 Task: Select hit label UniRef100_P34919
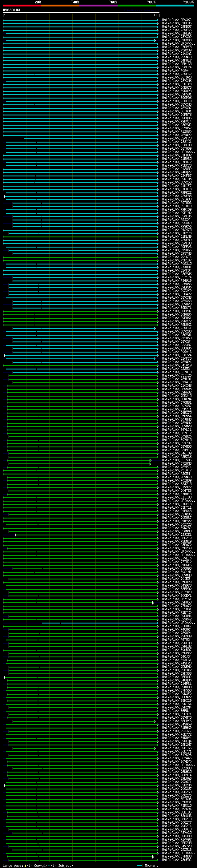click(x=177, y=281)
